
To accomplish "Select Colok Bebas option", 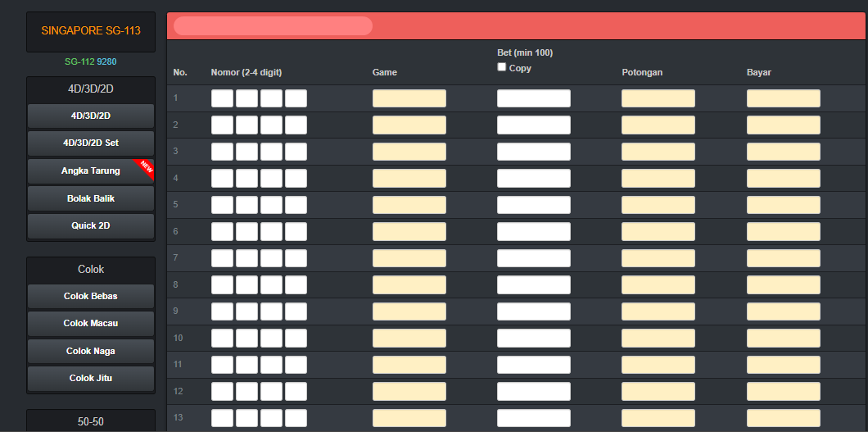I will point(90,296).
